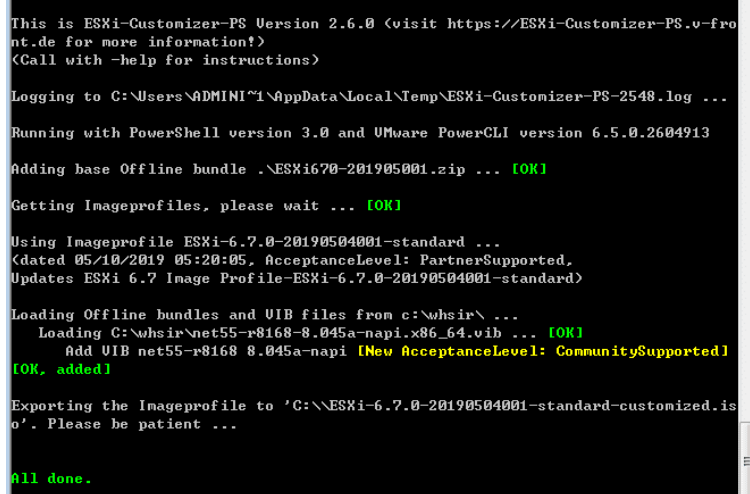Click the PowerCLI version number 6.5.0.2604913
The image size is (750, 494).
click(x=637, y=133)
